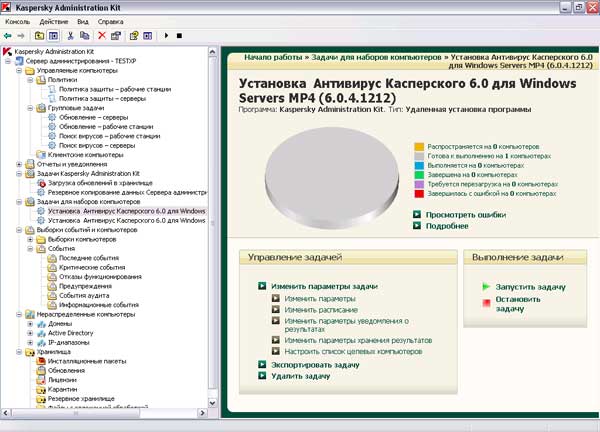
Task: Click the red Delete X toolbar icon
Action: click(101, 35)
